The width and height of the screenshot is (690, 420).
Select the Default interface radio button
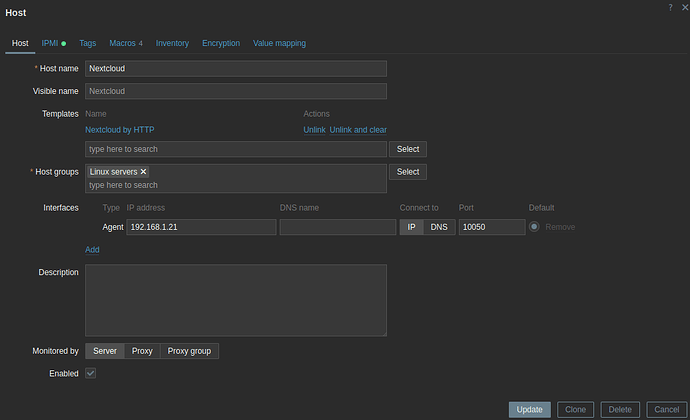534,227
